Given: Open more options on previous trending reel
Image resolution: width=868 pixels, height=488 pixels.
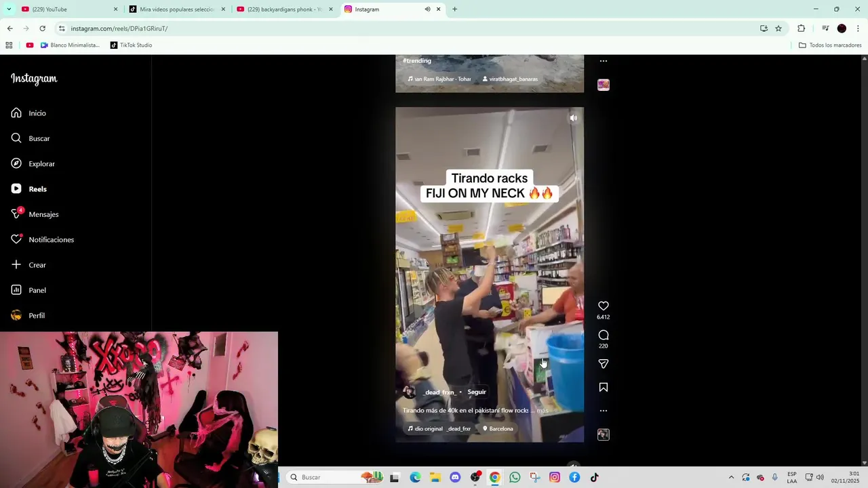Looking at the screenshot, I should (x=603, y=61).
